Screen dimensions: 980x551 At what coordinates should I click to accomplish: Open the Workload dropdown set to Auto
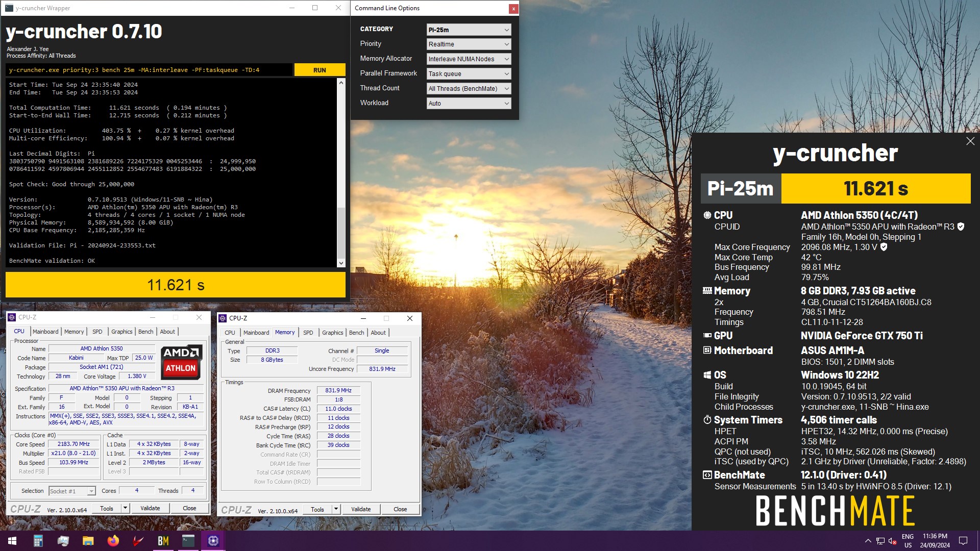(469, 104)
